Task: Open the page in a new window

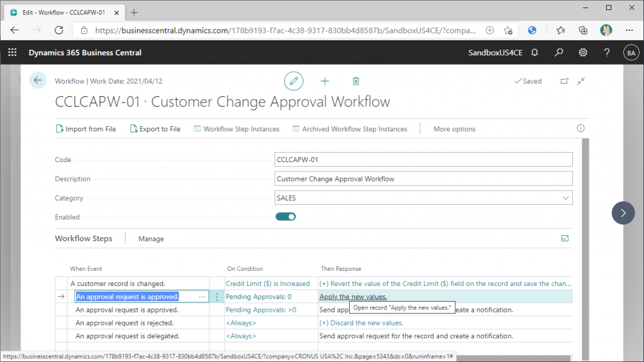Action: (564, 81)
